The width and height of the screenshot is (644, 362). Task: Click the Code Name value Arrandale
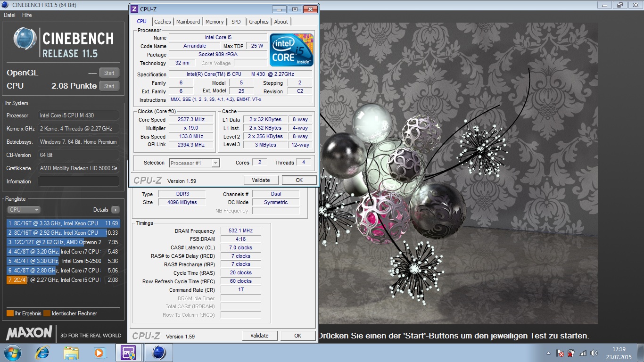point(194,46)
